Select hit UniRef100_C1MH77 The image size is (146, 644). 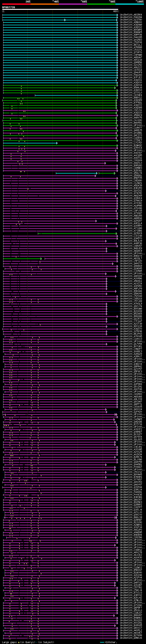pos(131,128)
